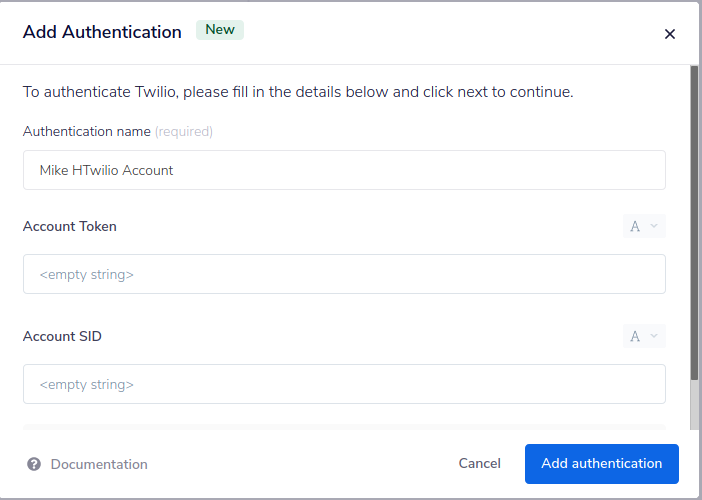The image size is (702, 500).
Task: Click the string type 'A' icon for Account SID
Action: (635, 337)
